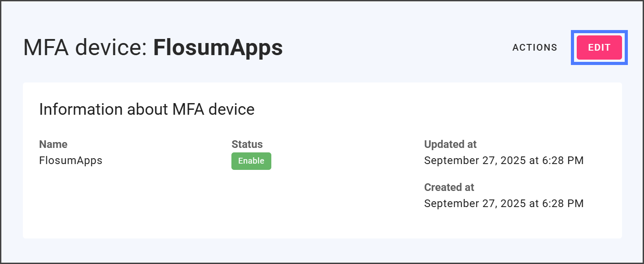Click the Created at field label

(x=449, y=187)
